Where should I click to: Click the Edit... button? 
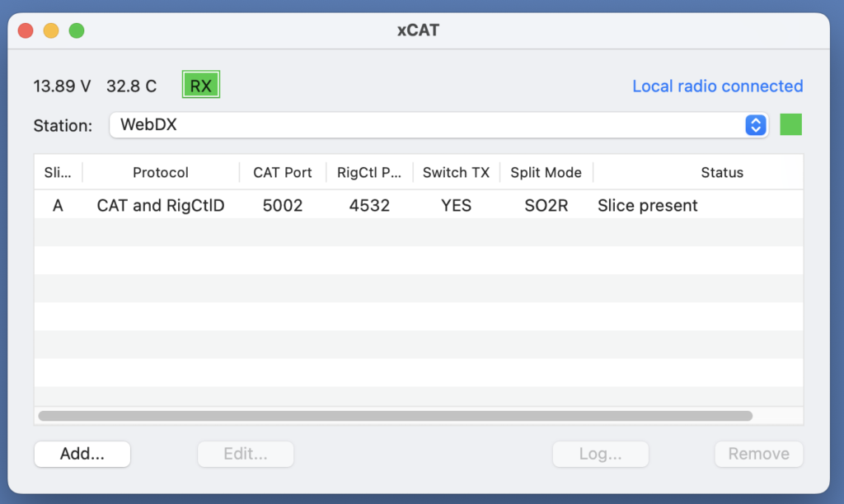click(246, 454)
